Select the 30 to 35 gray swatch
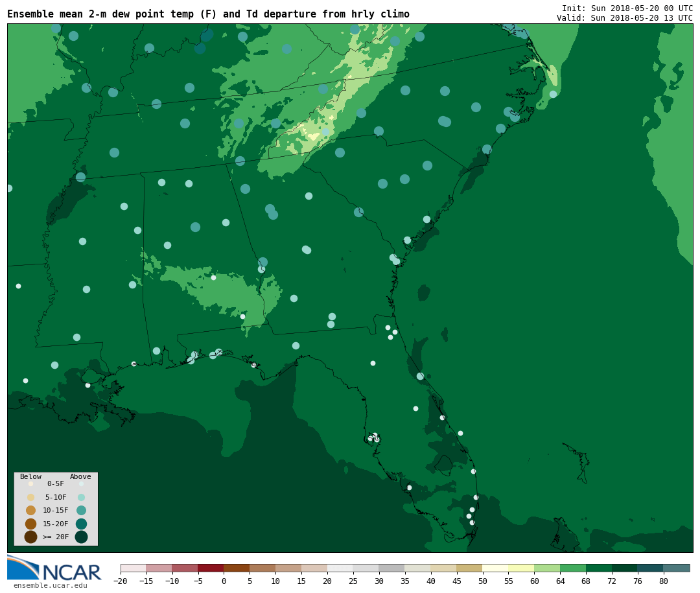 pos(392,568)
